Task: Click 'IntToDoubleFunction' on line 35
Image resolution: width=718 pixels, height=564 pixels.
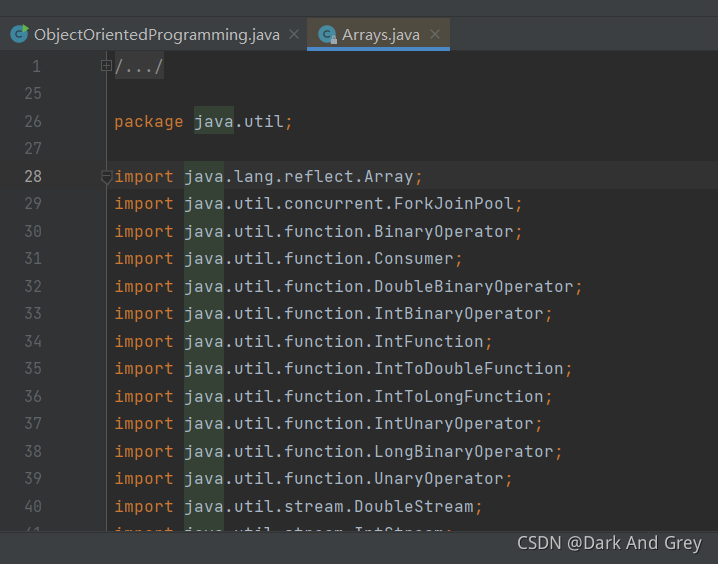Action: [469, 369]
